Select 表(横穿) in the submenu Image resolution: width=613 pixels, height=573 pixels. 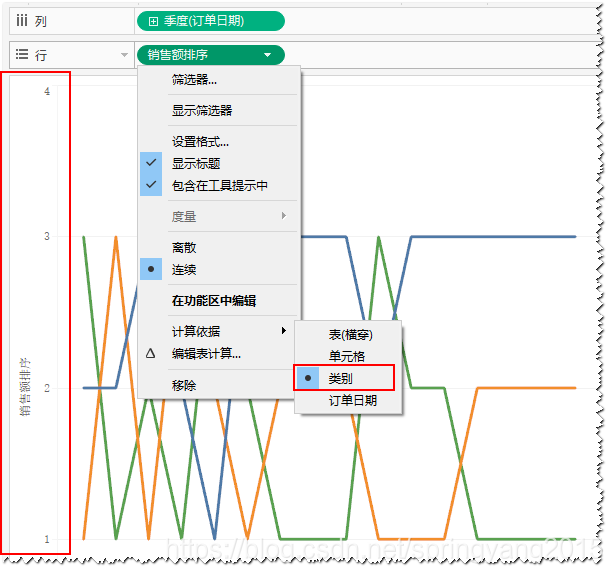pyautogui.click(x=348, y=335)
